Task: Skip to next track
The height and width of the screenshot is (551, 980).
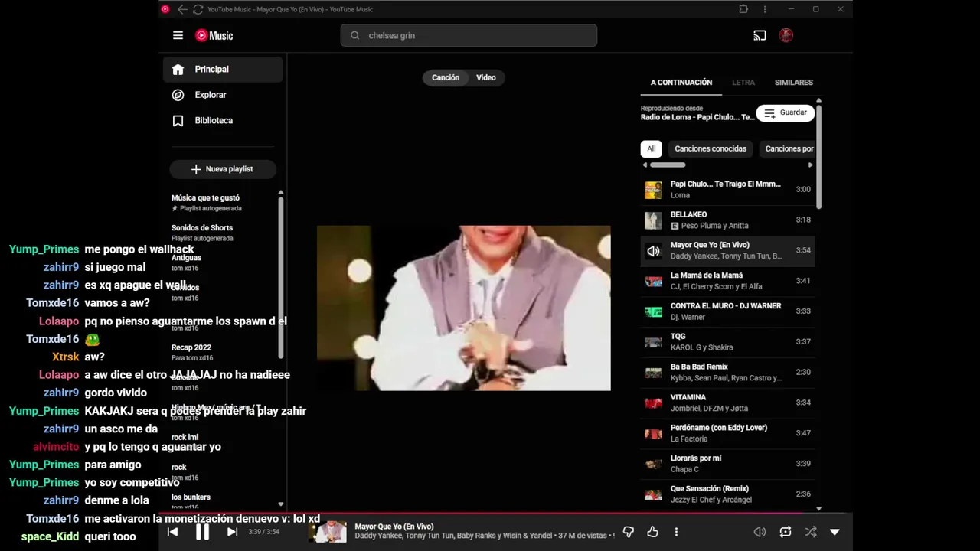Action: pos(232,532)
